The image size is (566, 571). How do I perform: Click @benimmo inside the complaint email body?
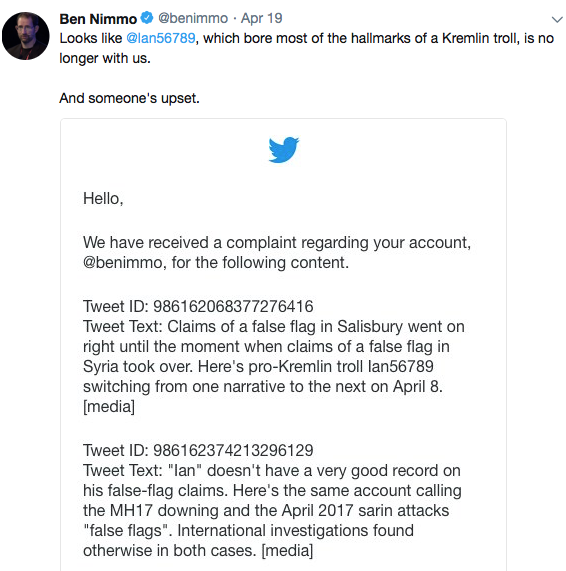click(x=122, y=263)
